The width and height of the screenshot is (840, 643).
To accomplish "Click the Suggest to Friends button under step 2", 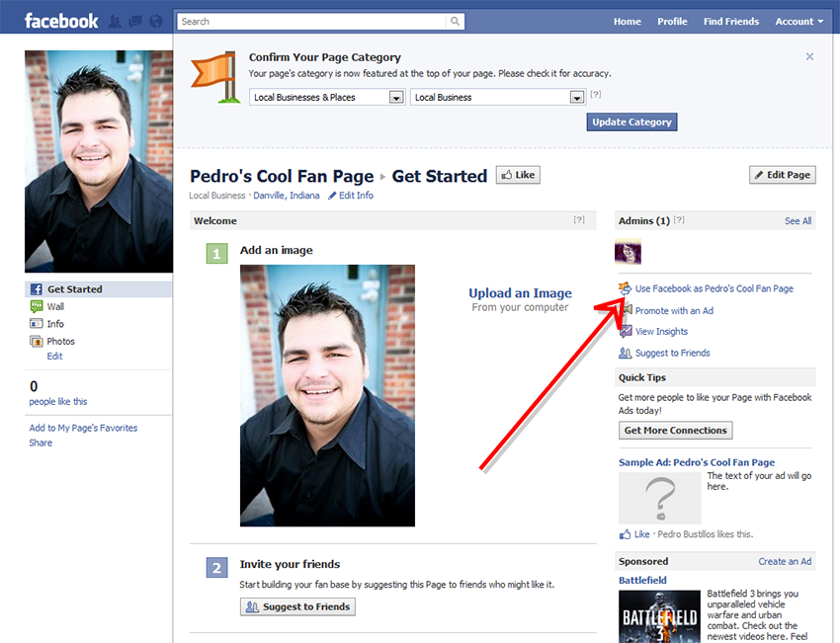I will tap(297, 606).
